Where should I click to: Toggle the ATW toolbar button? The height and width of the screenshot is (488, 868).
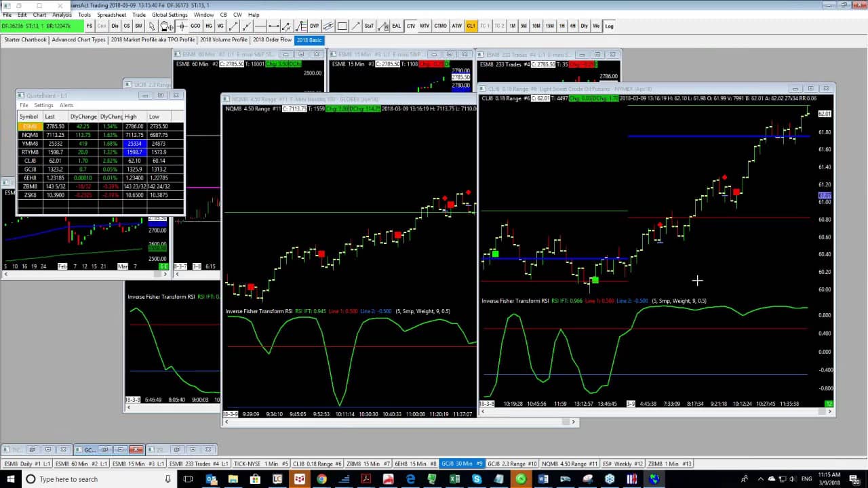click(x=457, y=26)
